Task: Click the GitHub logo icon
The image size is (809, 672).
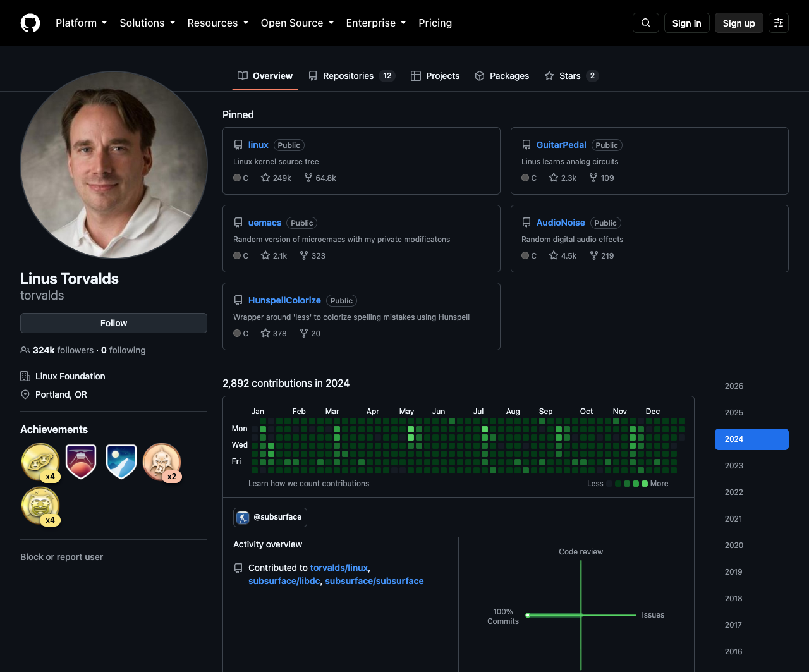Action: click(x=30, y=23)
